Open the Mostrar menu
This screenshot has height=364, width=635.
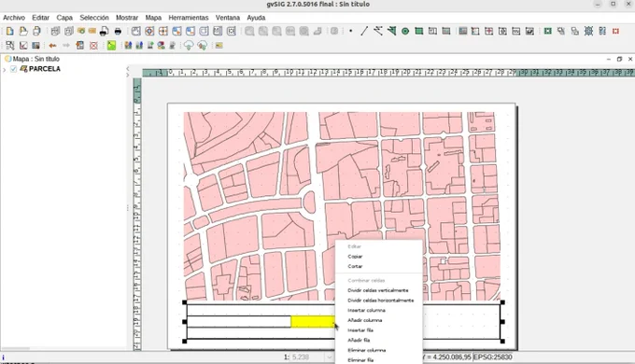point(127,18)
